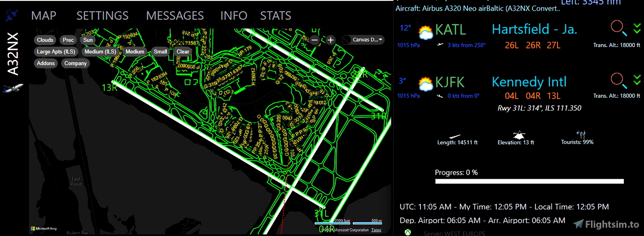Click the Hartsfield - Ja. airport name
Viewport: 644px width, 236px height.
pos(535,29)
